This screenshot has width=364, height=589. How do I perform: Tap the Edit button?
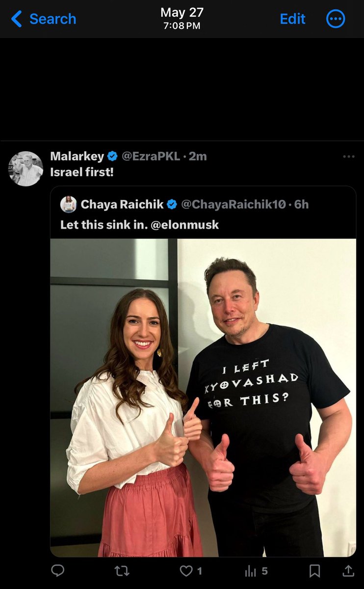pyautogui.click(x=292, y=19)
